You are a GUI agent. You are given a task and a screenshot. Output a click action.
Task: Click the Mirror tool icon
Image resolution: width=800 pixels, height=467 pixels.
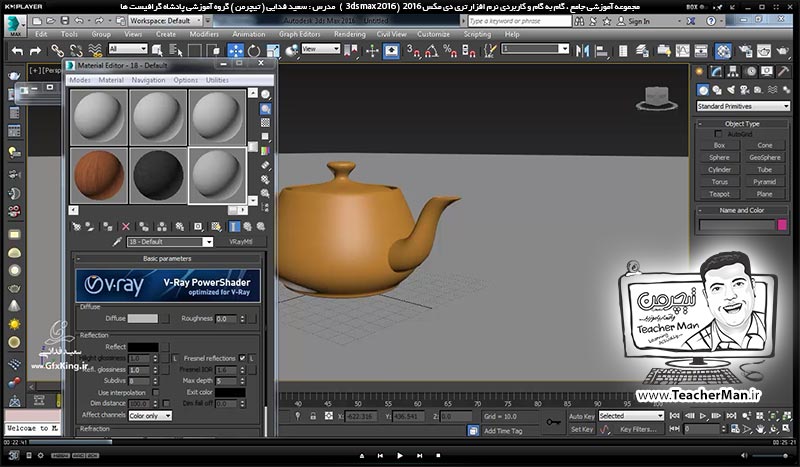(x=582, y=51)
